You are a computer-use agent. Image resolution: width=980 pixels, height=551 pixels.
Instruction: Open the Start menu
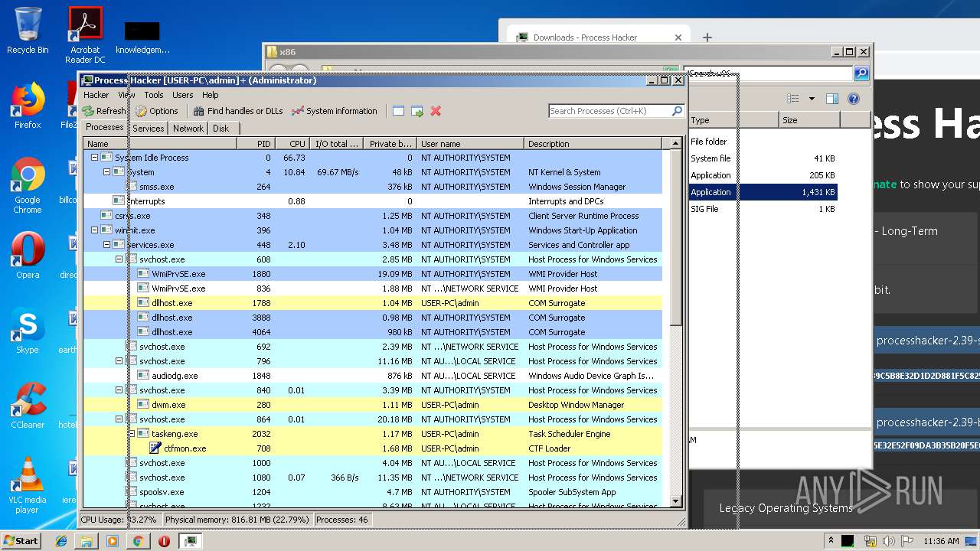pos(21,540)
